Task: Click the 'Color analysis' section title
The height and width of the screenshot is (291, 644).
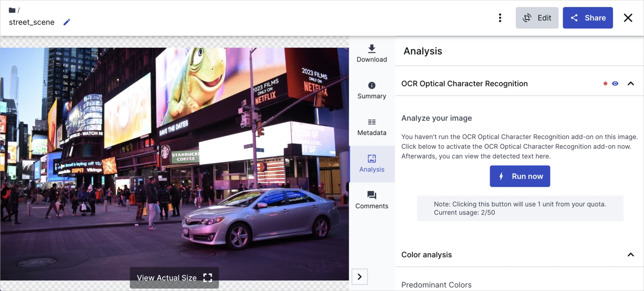Action: 426,255
